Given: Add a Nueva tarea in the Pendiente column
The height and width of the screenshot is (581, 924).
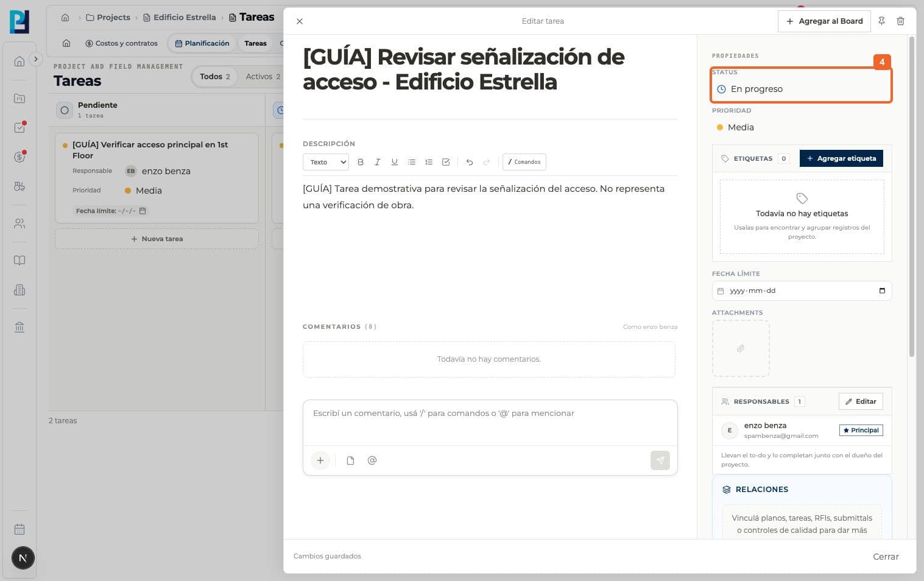Looking at the screenshot, I should pyautogui.click(x=157, y=239).
